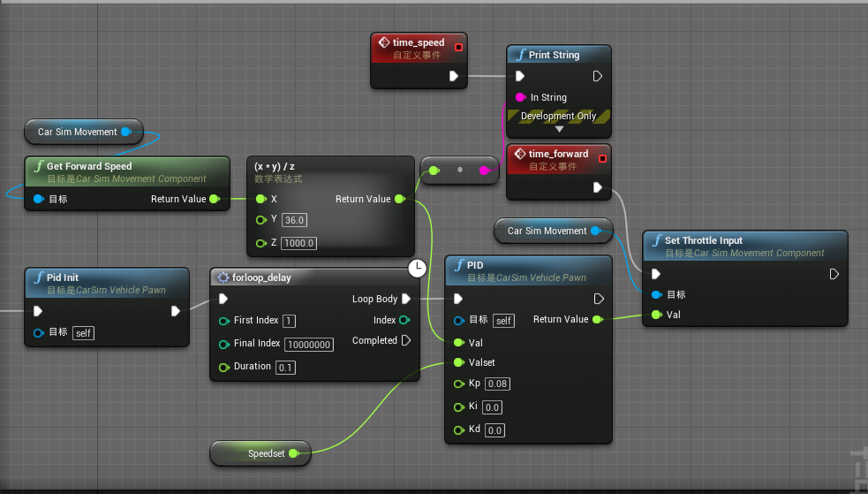Click the Set Throttle Input target pin
The height and width of the screenshot is (494, 868).
pos(657,294)
